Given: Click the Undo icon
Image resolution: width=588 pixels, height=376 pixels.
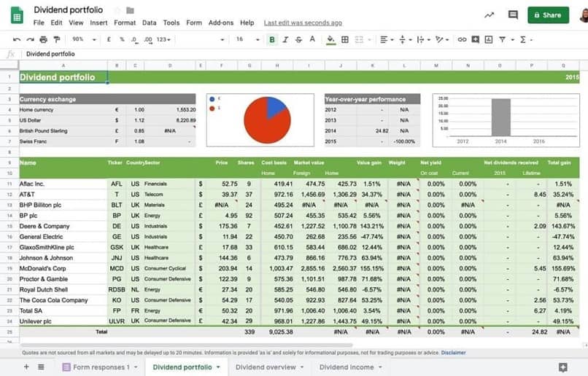Looking at the screenshot, I should 17,39.
